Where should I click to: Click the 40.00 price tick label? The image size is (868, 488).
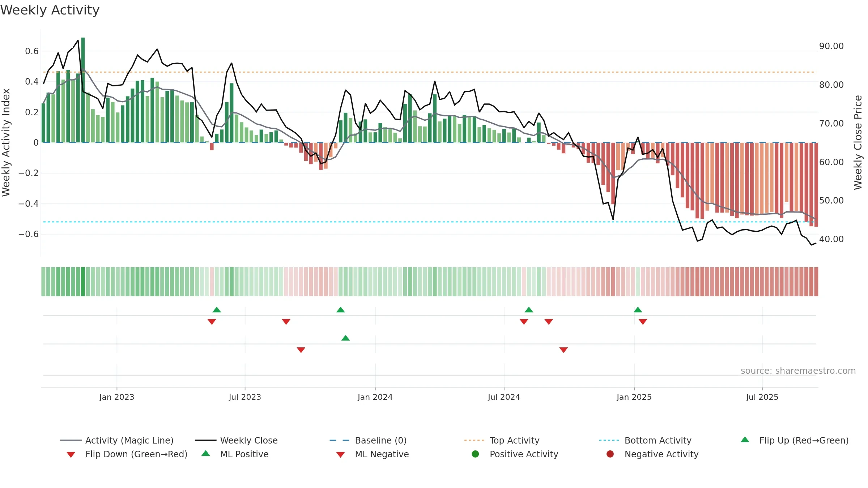pyautogui.click(x=831, y=239)
